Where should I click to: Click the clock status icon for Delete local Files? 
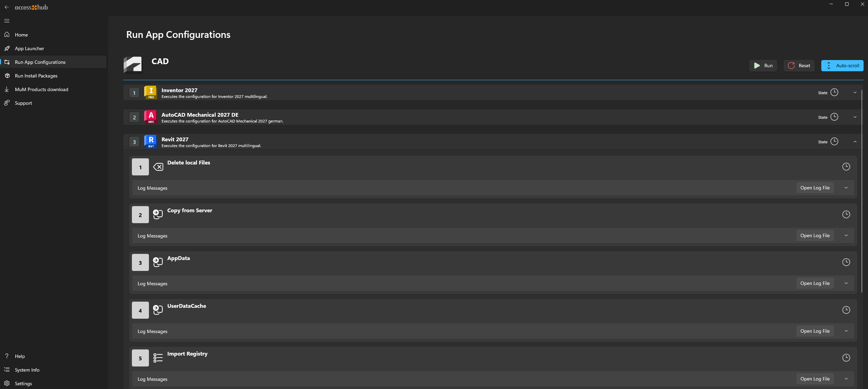pos(846,167)
